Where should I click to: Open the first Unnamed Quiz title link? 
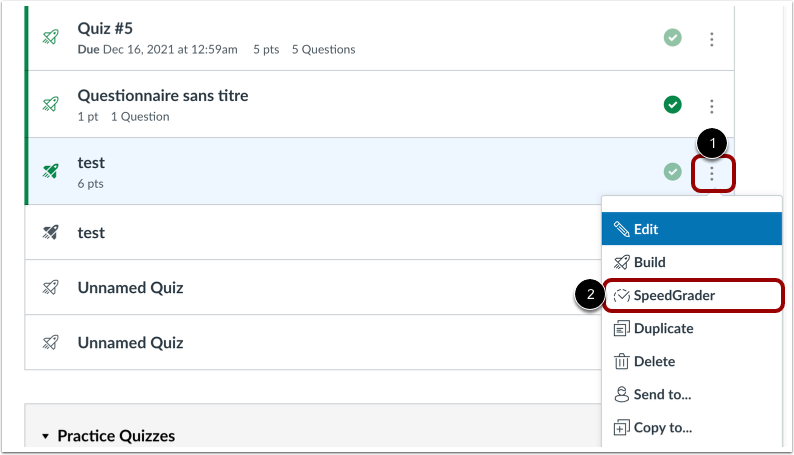[130, 288]
